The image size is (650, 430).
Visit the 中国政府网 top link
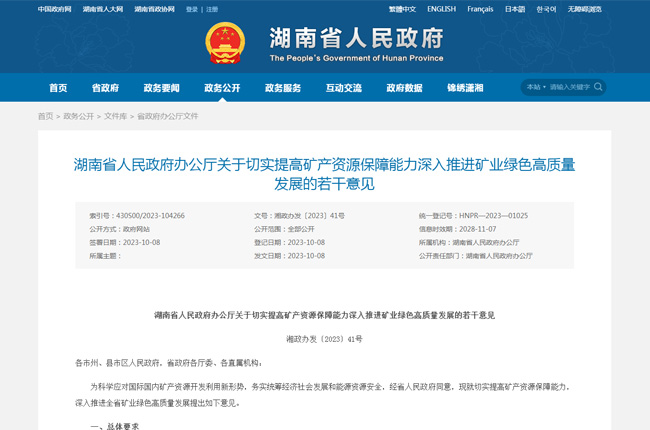point(54,9)
